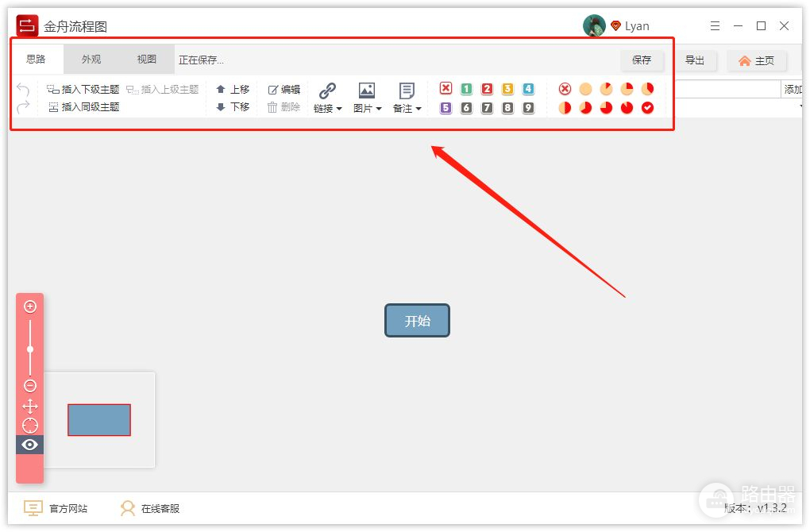810x532 pixels.
Task: Set priority 6 gray icon
Action: click(x=466, y=108)
